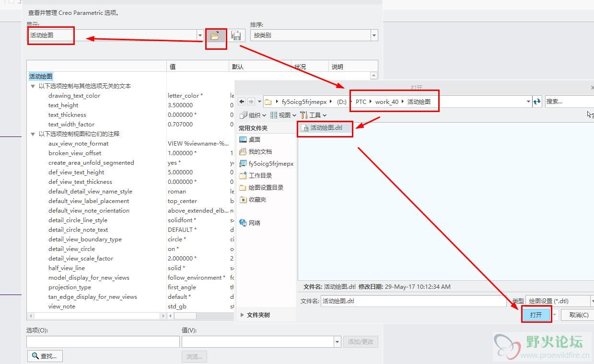594x364 pixels.
Task: Click the 查找... button
Action: coord(45,356)
